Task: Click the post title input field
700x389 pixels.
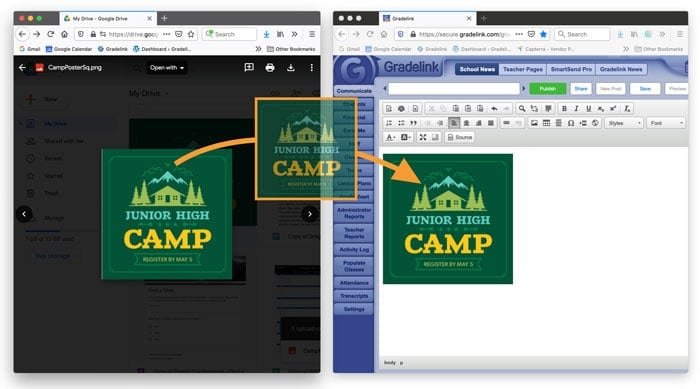Action: pos(454,88)
